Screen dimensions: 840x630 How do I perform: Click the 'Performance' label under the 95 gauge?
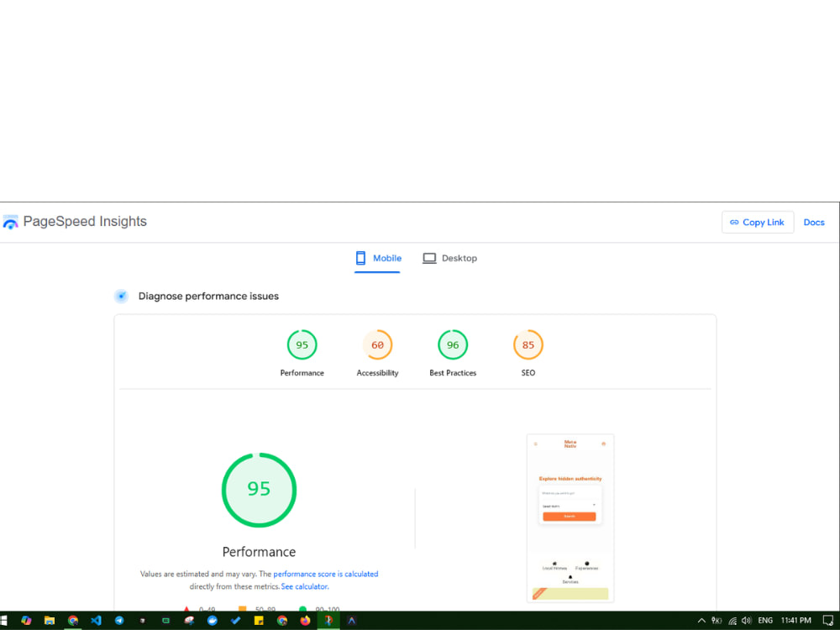[x=302, y=373]
